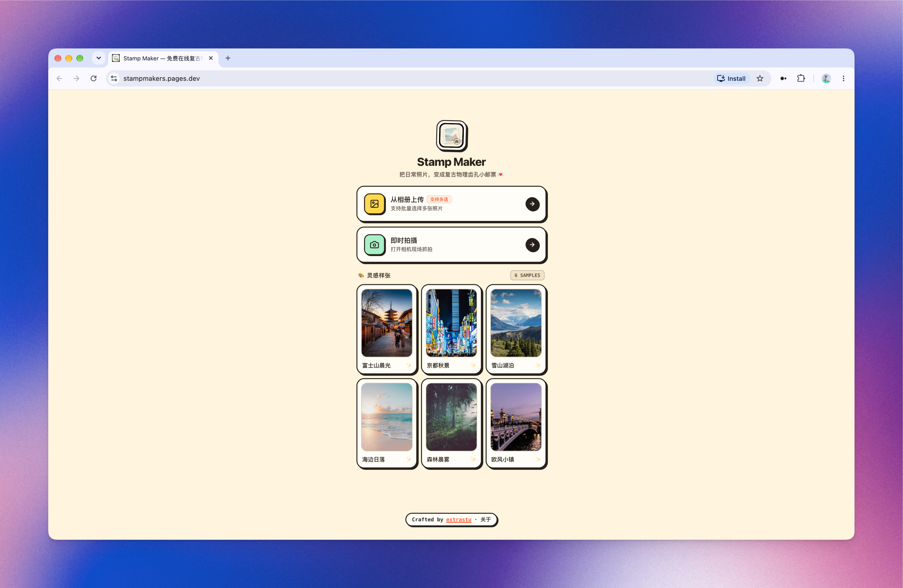This screenshot has width=903, height=588.
Task: Open the browser profile avatar
Action: pyautogui.click(x=826, y=79)
